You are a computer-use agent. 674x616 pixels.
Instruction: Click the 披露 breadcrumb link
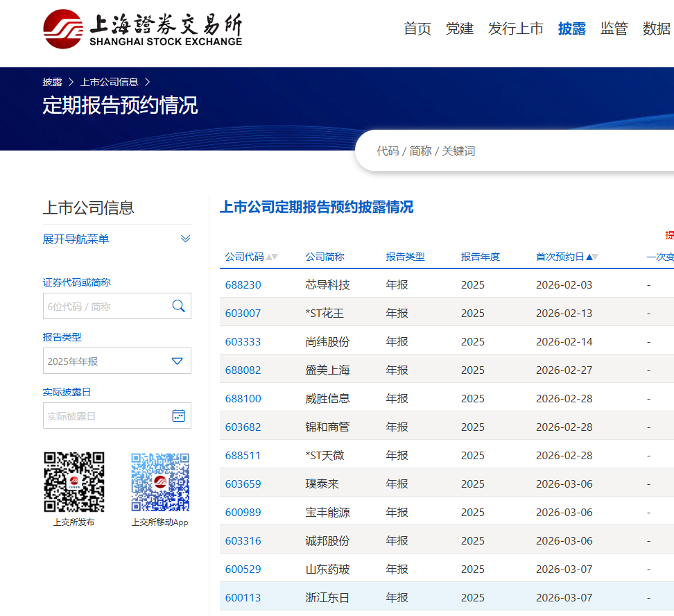click(52, 82)
